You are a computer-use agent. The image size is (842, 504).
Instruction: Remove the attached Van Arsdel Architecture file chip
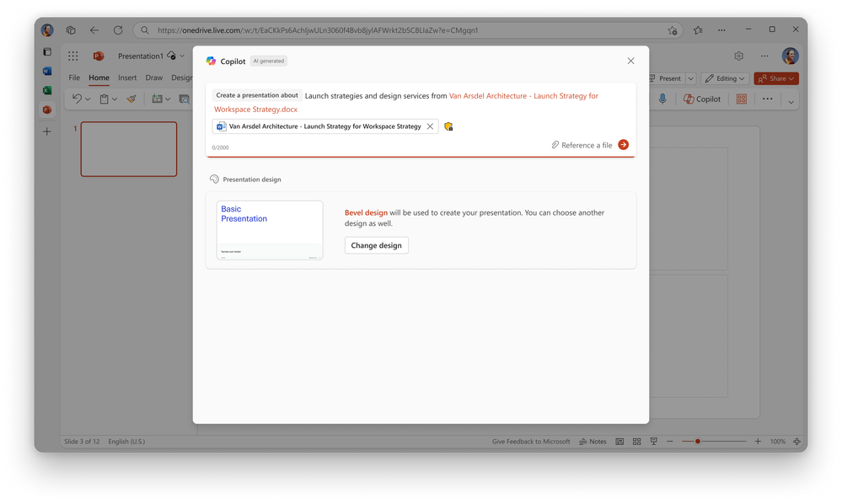coord(430,126)
